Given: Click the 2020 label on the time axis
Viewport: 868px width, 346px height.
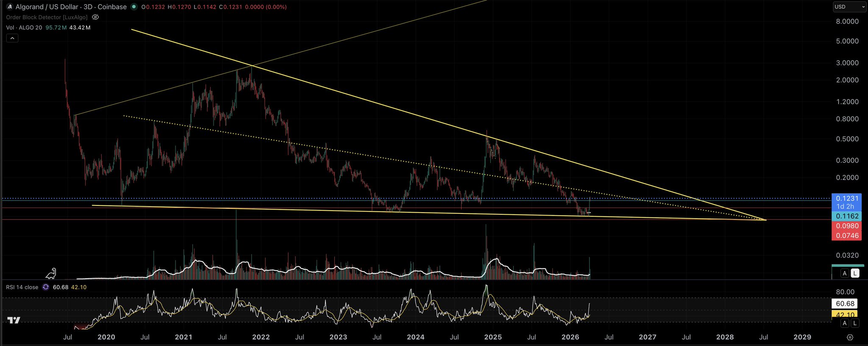Looking at the screenshot, I should point(106,338).
